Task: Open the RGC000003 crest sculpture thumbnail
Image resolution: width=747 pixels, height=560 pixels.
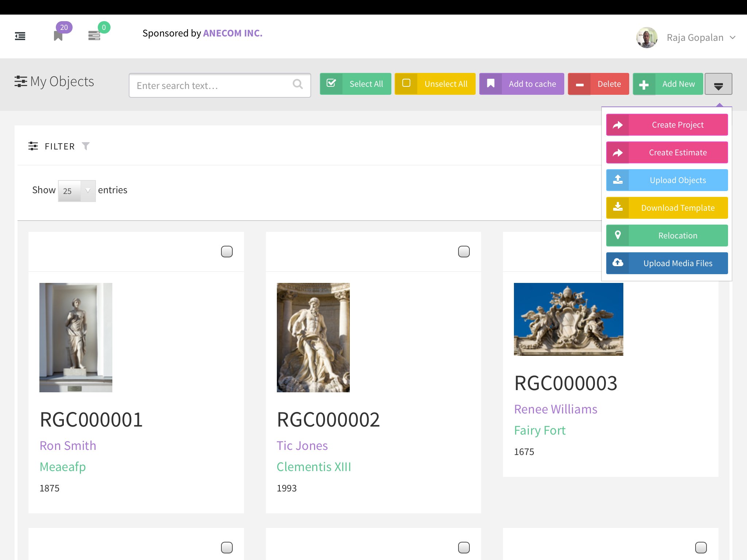Action: click(569, 319)
